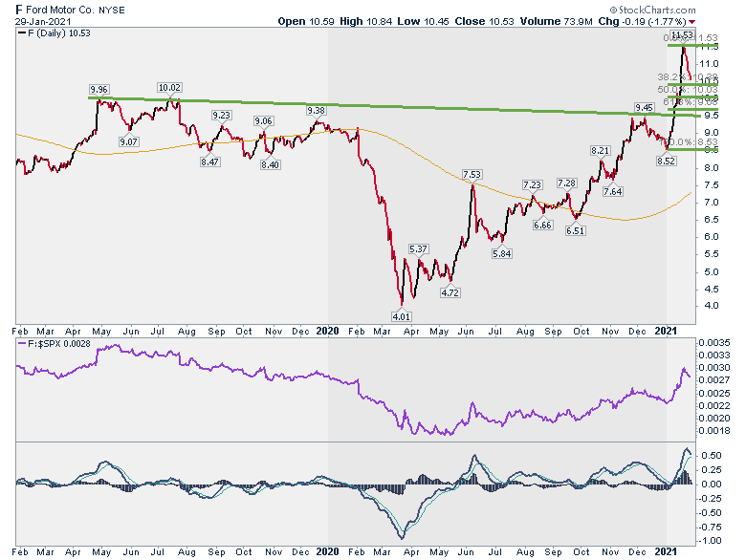
Task: Click the 50.0%: 10.03 Fibonacci label
Action: [688, 90]
